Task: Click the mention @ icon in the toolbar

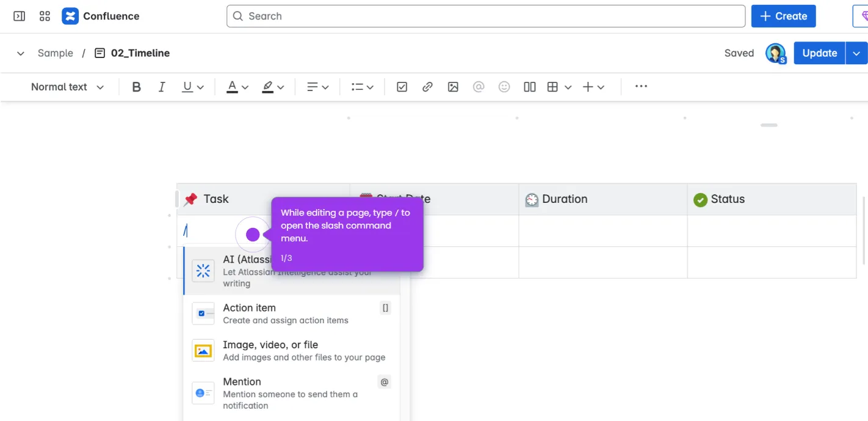Action: coord(479,87)
